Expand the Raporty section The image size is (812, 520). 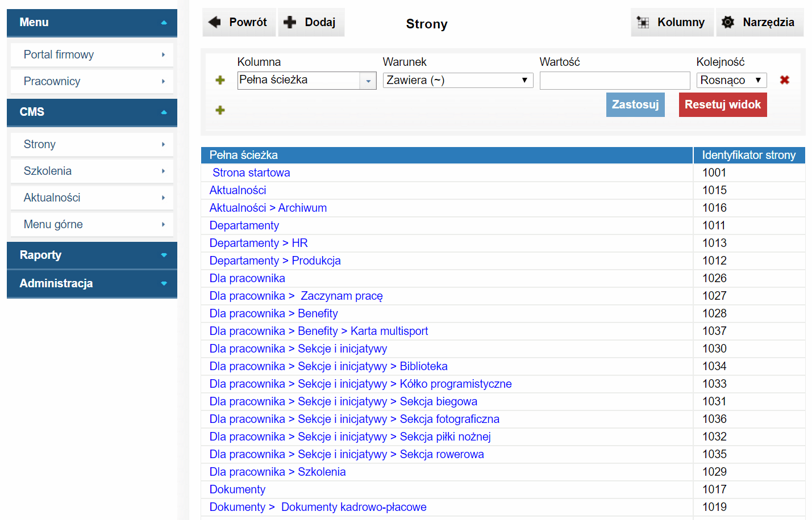pos(91,255)
